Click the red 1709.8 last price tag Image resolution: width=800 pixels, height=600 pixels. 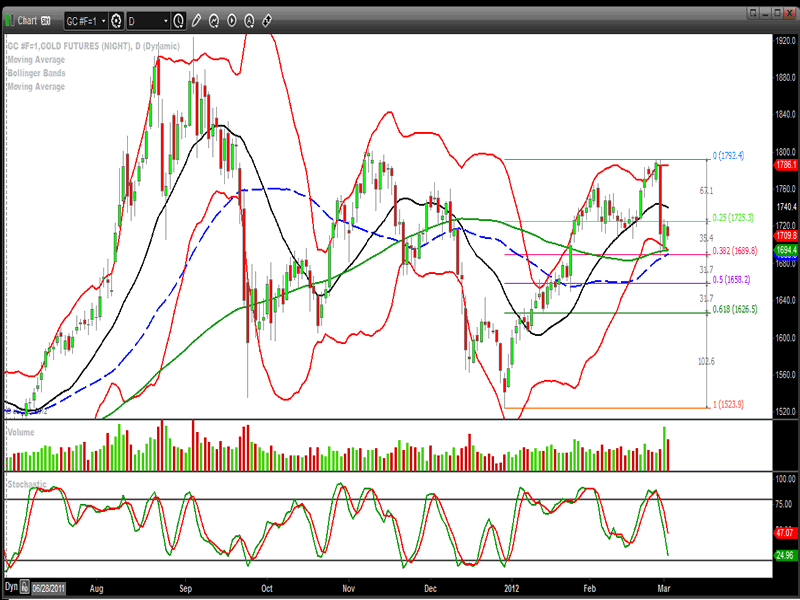coord(786,236)
